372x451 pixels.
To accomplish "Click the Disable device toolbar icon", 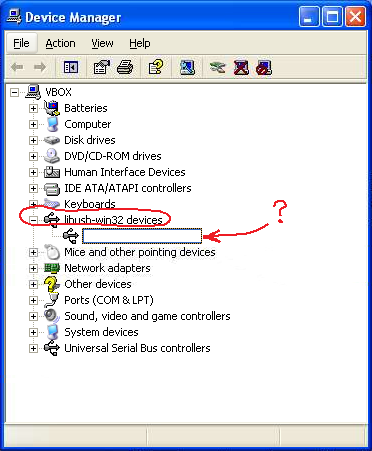I will [264, 68].
